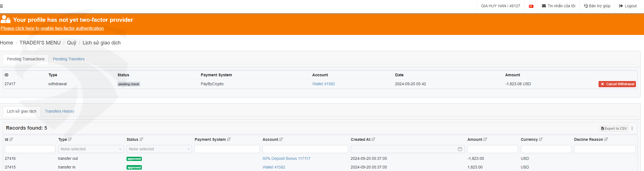
Task: Log out using the Logout button
Action: click(x=628, y=6)
